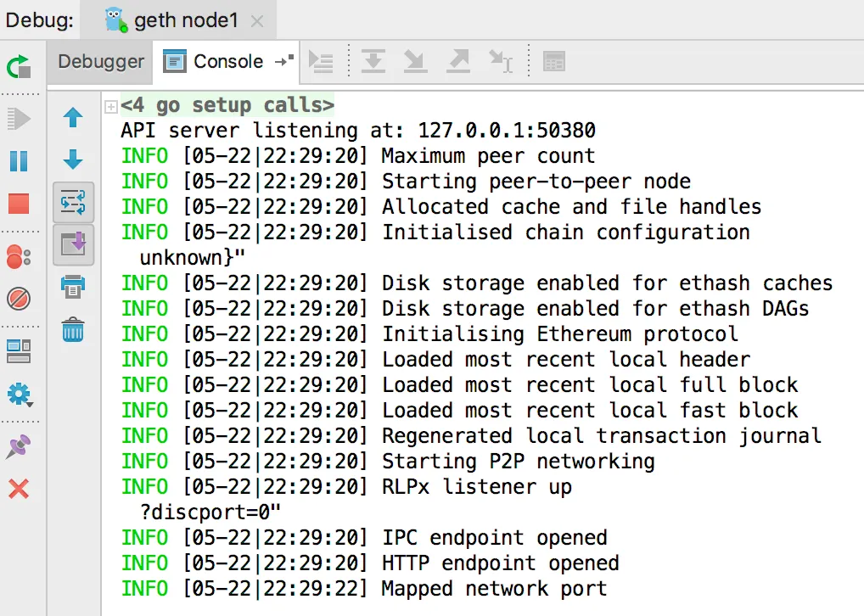Image resolution: width=864 pixels, height=616 pixels.
Task: Restore the debugger panel layout
Action: tap(19, 351)
